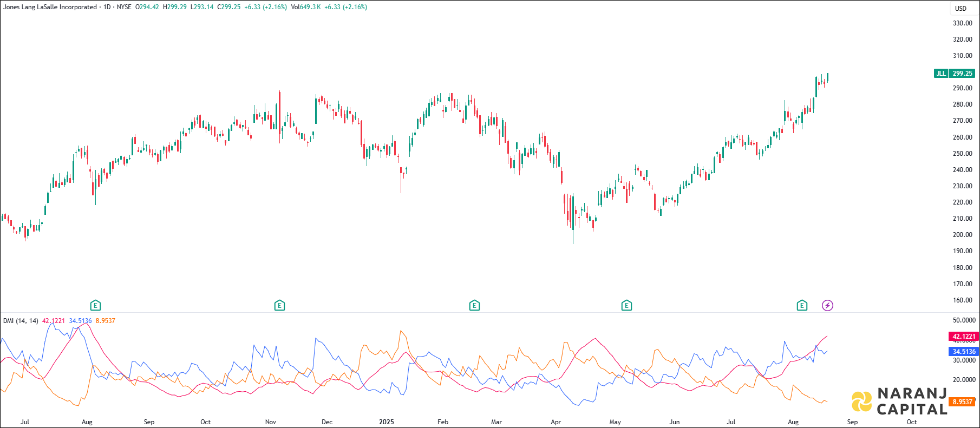This screenshot has width=980, height=428.
Task: Click the earnings marker near February
Action: 474,306
